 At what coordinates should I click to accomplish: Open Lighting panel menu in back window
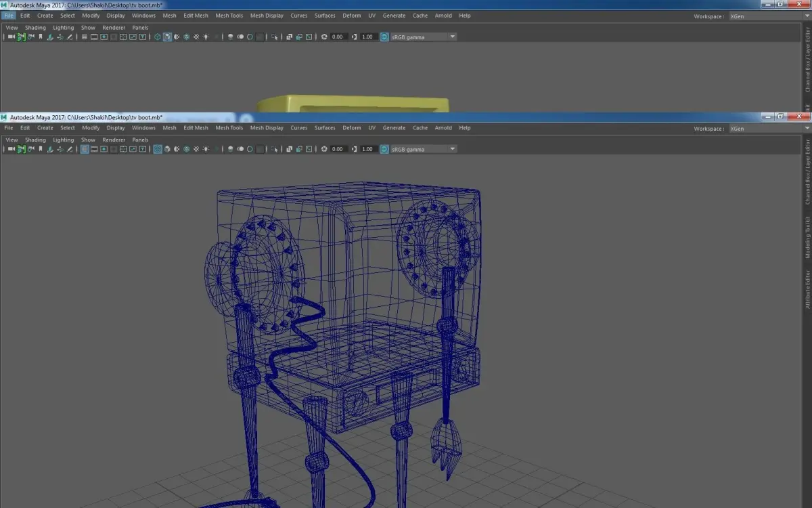pos(64,28)
